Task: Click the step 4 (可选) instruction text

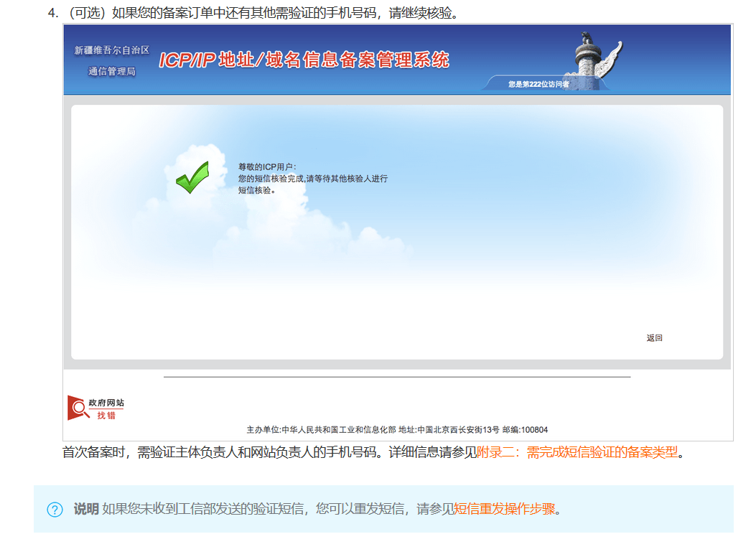Action: pos(261,12)
